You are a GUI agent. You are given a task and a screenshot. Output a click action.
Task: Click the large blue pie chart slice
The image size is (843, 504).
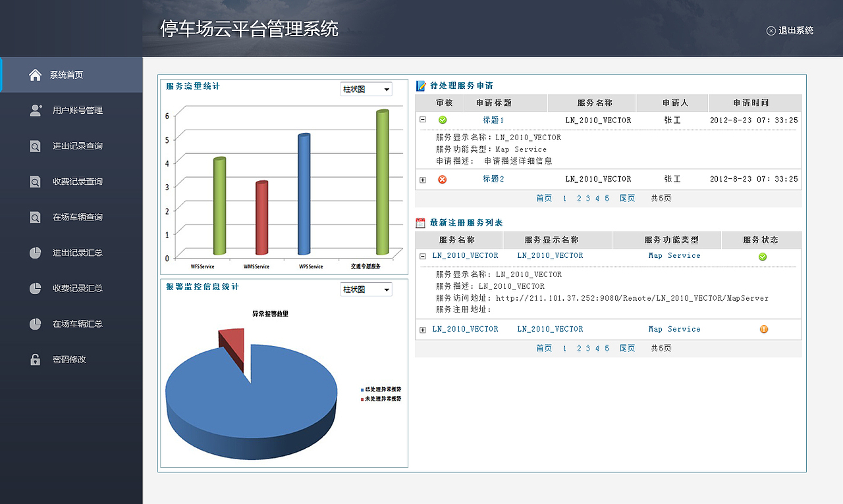[250, 401]
